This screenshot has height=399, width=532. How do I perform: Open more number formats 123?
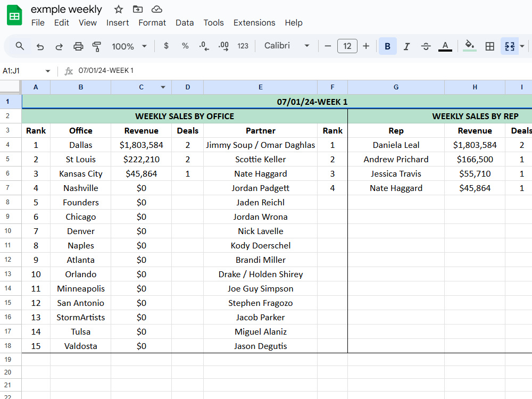coord(243,46)
